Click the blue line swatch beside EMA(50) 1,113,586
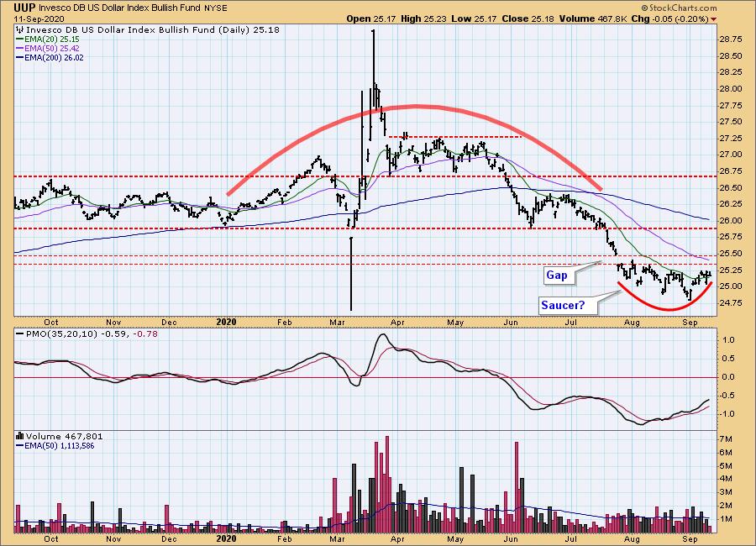 click(x=20, y=446)
